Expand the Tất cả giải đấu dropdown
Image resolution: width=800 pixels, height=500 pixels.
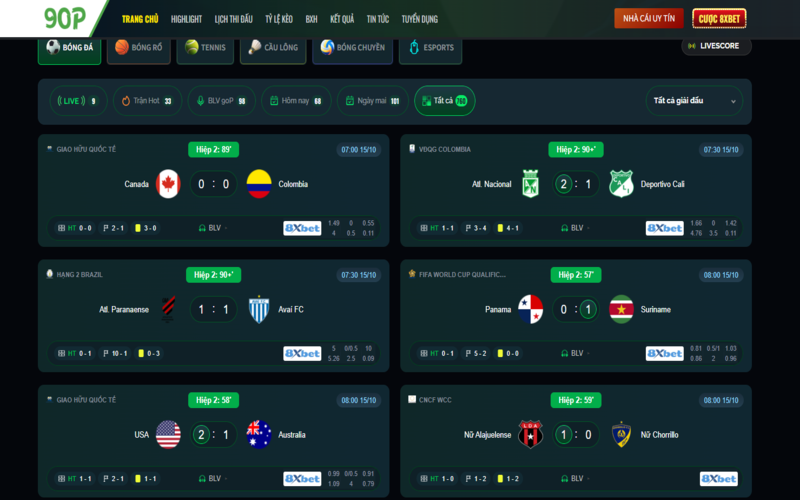tap(694, 101)
